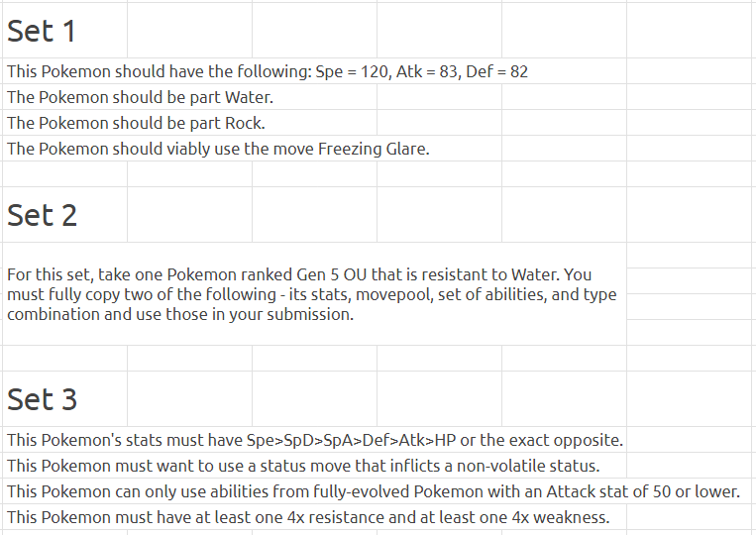
Task: Select the Spe = 120 stats requirement cell
Action: 273,71
